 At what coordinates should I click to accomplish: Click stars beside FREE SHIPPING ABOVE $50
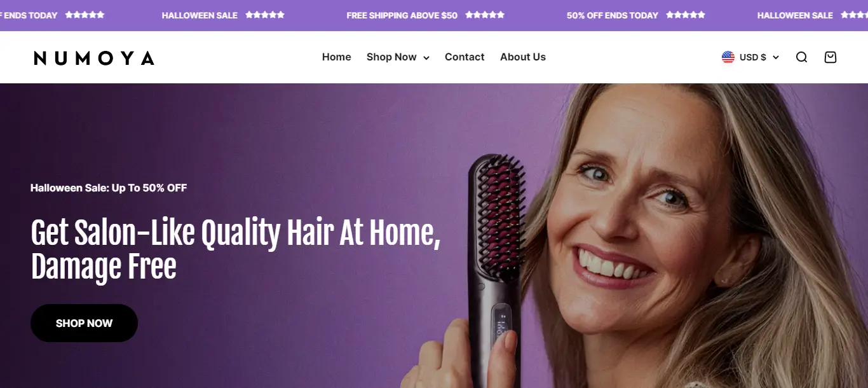(x=485, y=15)
